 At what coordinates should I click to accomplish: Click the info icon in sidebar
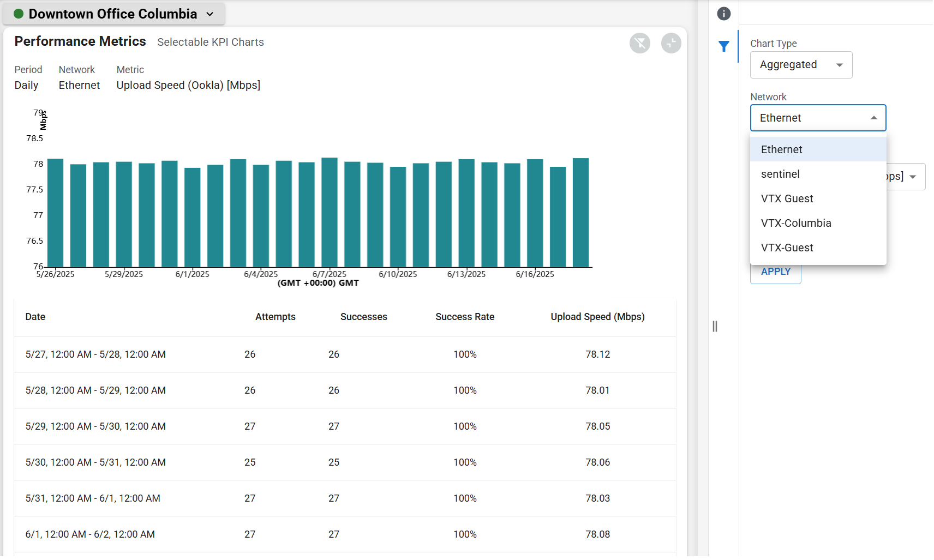point(723,14)
